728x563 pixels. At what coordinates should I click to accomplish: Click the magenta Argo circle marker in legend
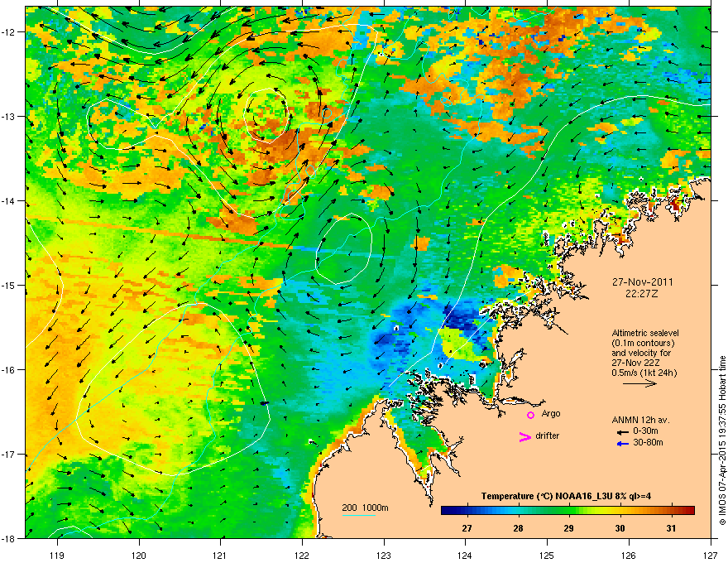coord(530,415)
